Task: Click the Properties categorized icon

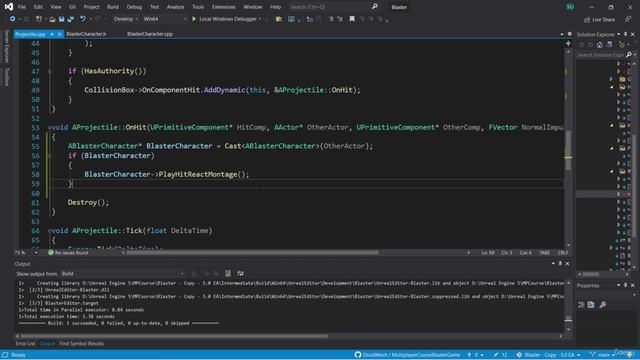Action: point(582,304)
